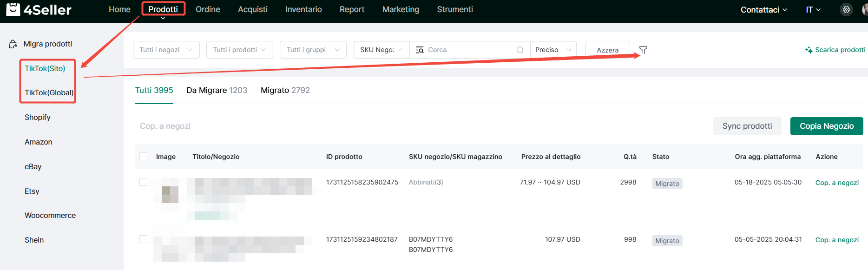Click the batch search list icon

420,50
